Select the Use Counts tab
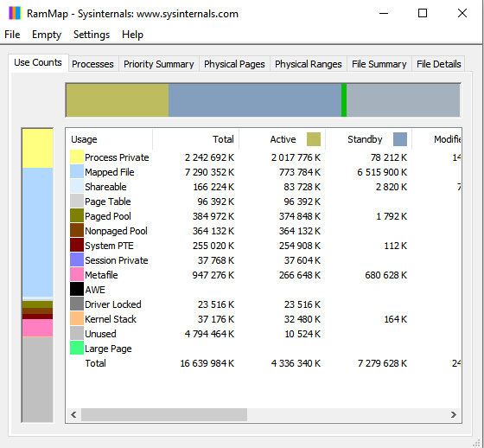Image resolution: width=484 pixels, height=448 pixels. click(38, 62)
